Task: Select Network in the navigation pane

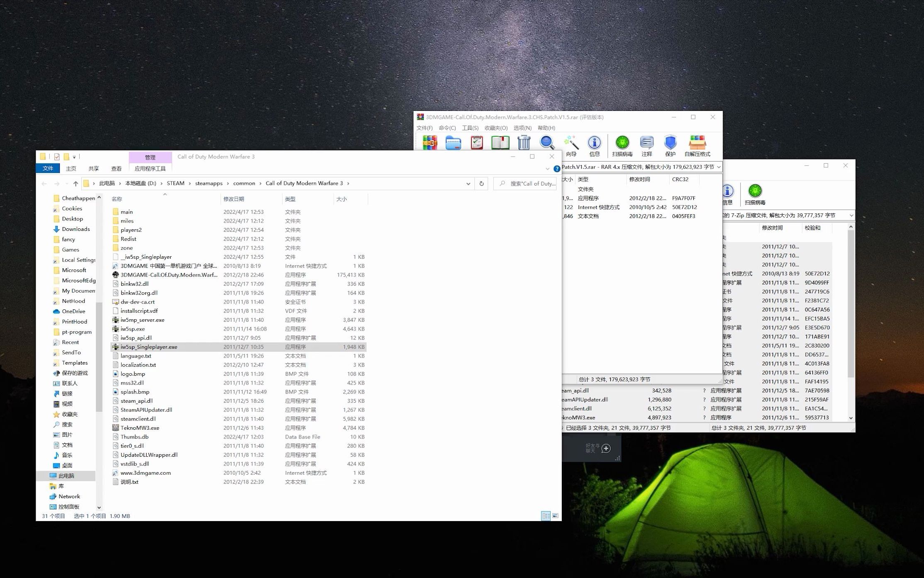Action: click(69, 496)
